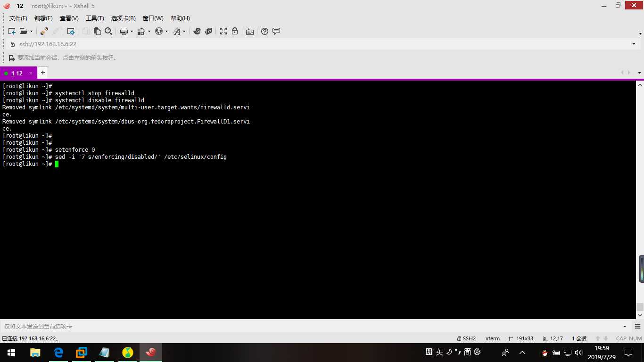644x362 pixels.
Task: Click the next tab right arrow
Action: click(629, 73)
